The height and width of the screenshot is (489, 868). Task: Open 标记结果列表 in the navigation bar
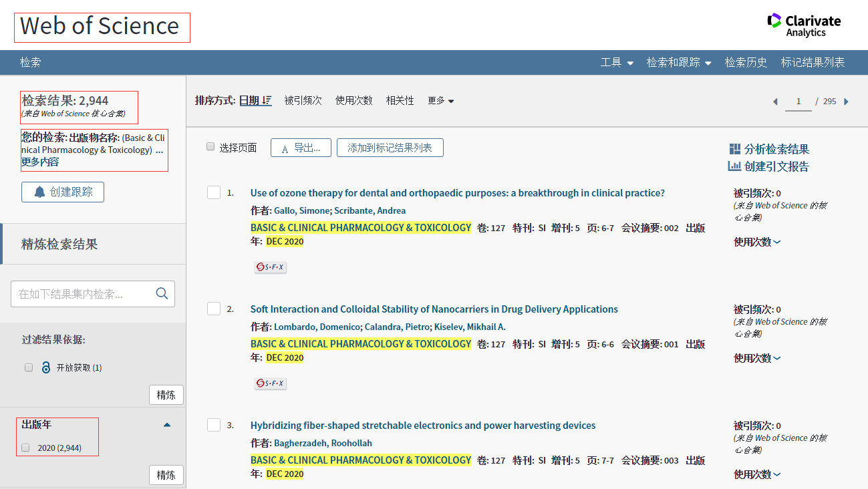[x=813, y=62]
